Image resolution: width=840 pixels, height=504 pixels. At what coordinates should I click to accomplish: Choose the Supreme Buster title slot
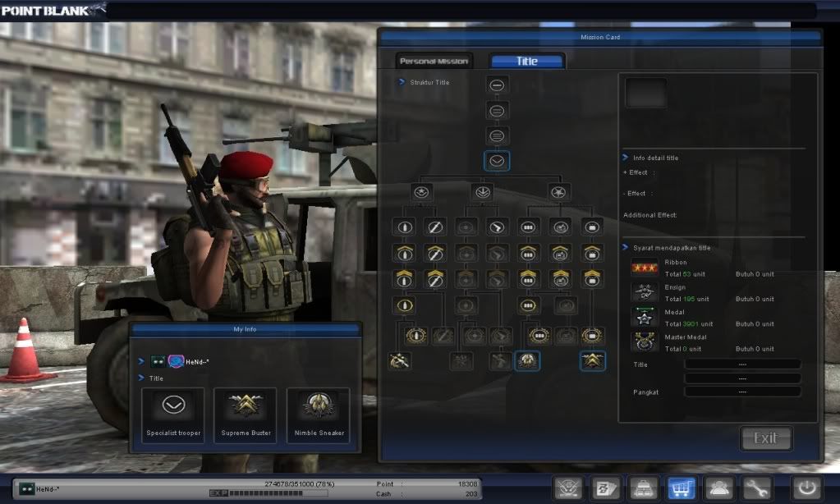[246, 415]
